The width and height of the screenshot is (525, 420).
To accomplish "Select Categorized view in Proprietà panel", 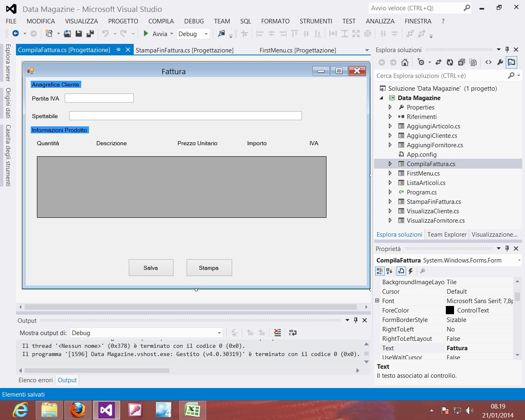I will [380, 271].
